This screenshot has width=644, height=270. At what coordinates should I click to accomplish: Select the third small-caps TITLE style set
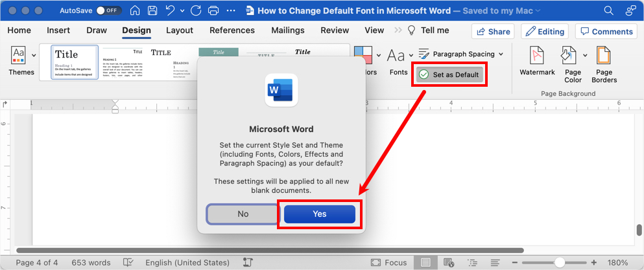170,62
